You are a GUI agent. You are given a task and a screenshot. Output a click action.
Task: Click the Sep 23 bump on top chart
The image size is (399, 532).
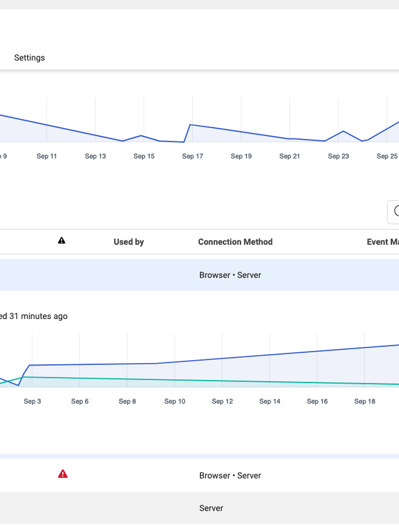[343, 131]
